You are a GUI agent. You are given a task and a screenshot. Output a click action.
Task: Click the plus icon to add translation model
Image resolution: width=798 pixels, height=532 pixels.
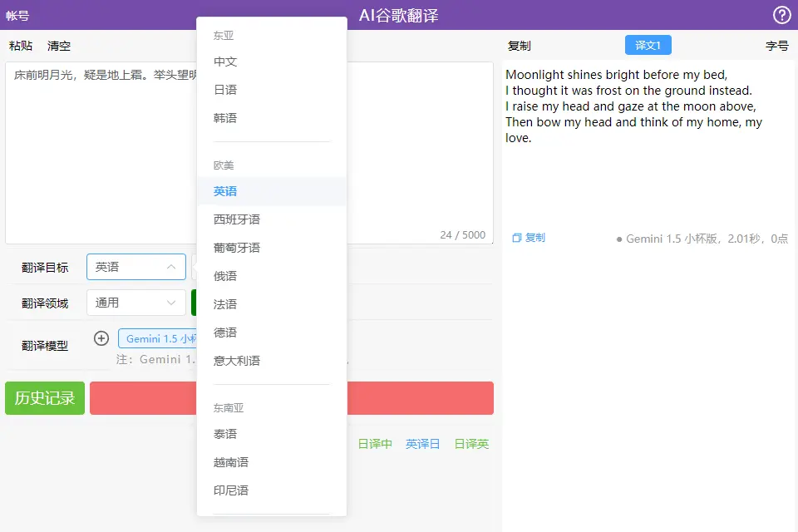[x=101, y=338]
